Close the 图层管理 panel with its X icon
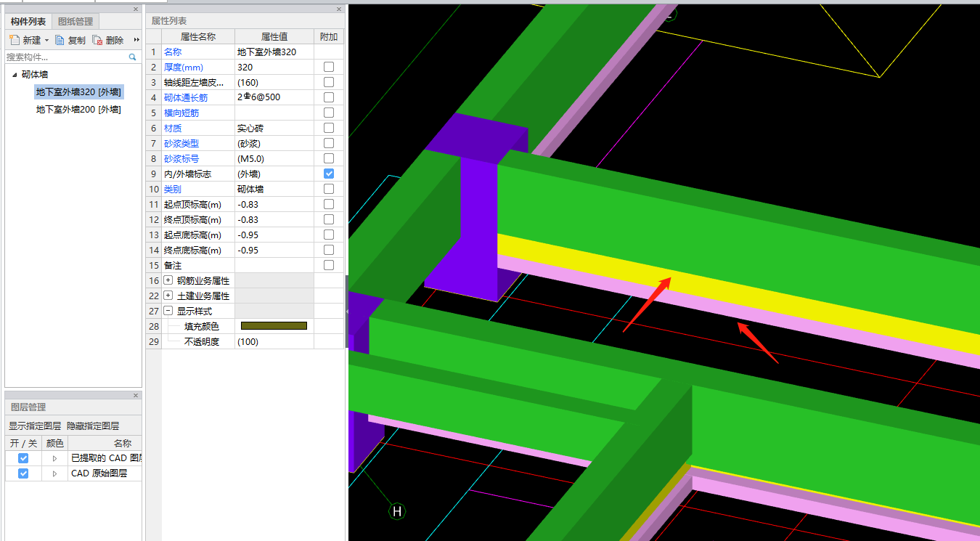The image size is (980, 541). (136, 395)
